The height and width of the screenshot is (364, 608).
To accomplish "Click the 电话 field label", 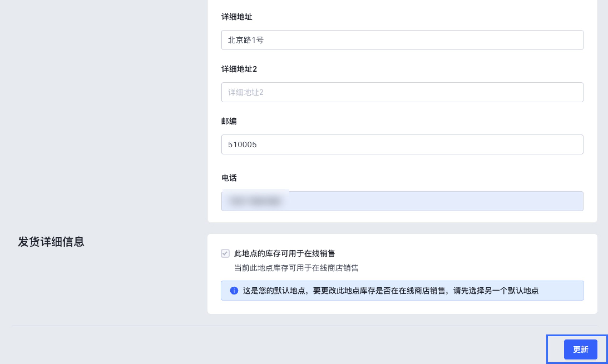I will pyautogui.click(x=229, y=178).
